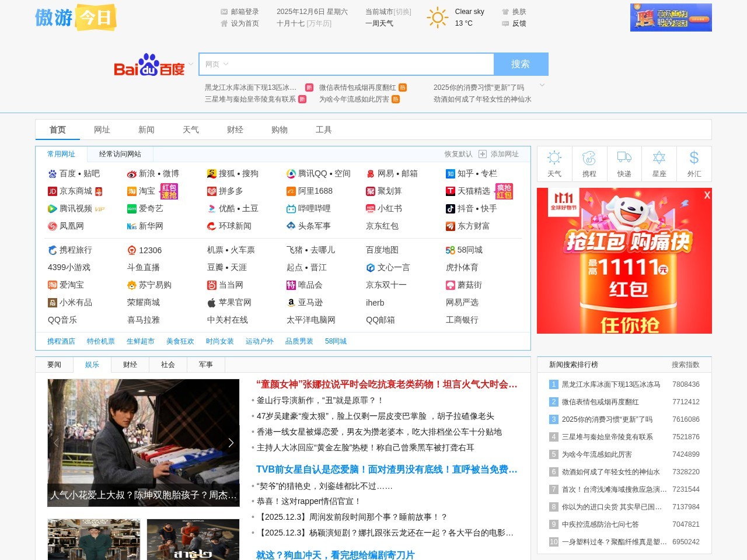Open 腾讯QQ·空间 penguin icon

[x=291, y=173]
